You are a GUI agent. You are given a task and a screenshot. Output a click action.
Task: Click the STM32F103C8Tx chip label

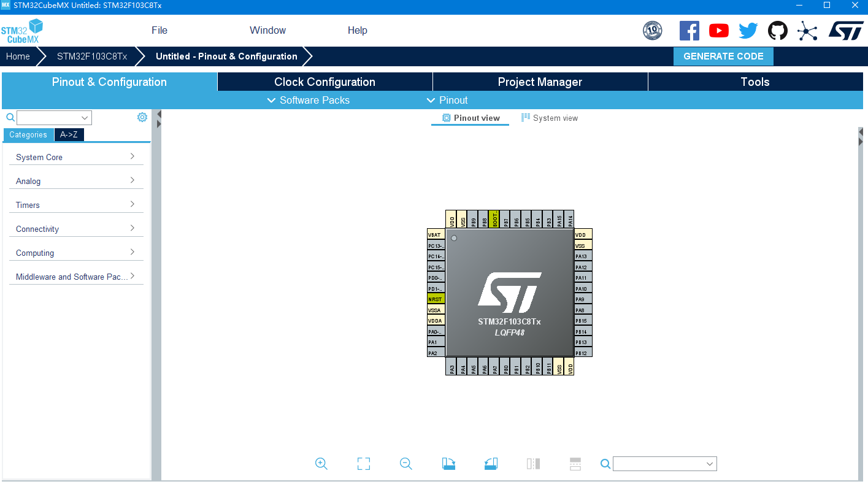pyautogui.click(x=509, y=321)
